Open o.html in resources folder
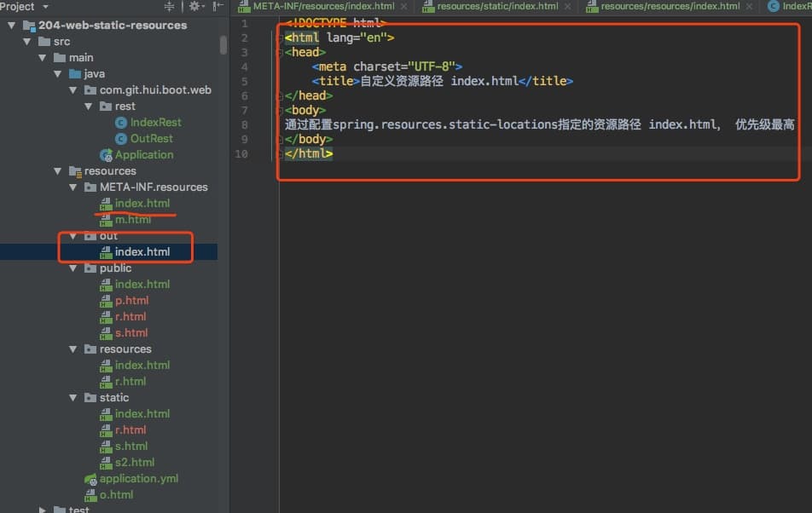The image size is (812, 513). point(116,495)
